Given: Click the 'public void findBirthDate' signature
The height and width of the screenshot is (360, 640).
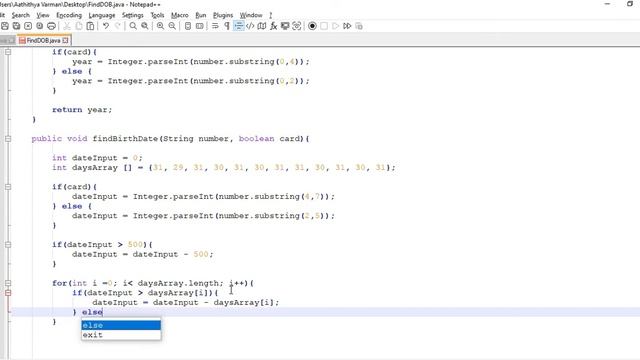Looking at the screenshot, I should point(170,139).
